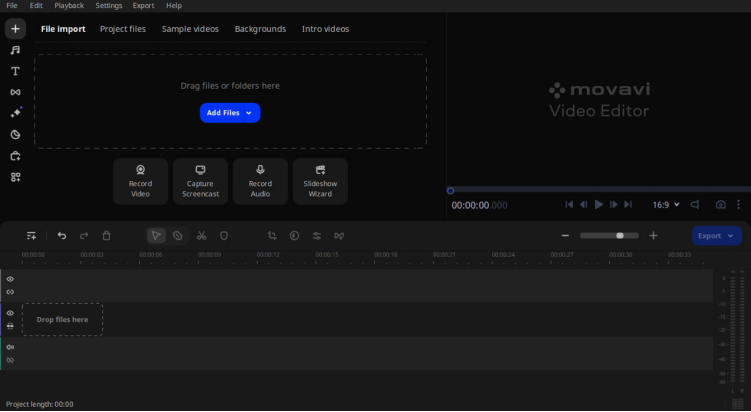
Task: Step forward one frame
Action: coord(613,205)
